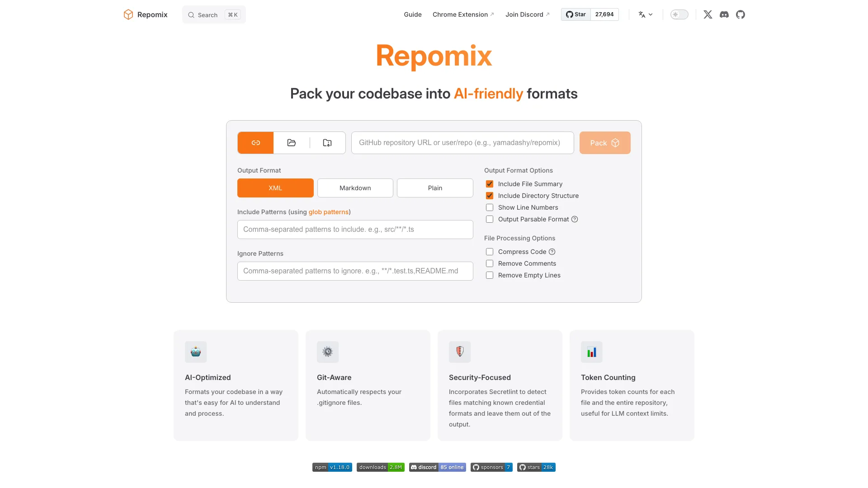Screen dimensions: 868x488
Task: Click the GitHub Star button
Action: pyautogui.click(x=576, y=14)
